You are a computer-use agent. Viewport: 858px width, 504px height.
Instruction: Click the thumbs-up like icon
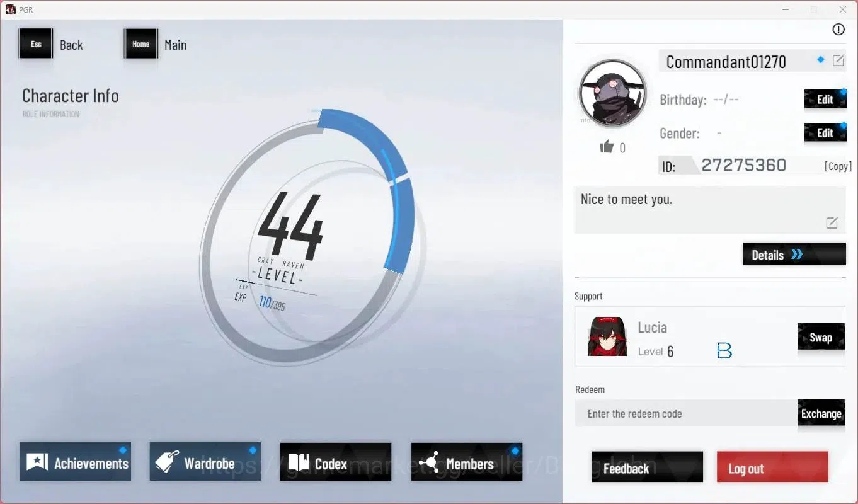click(x=607, y=147)
